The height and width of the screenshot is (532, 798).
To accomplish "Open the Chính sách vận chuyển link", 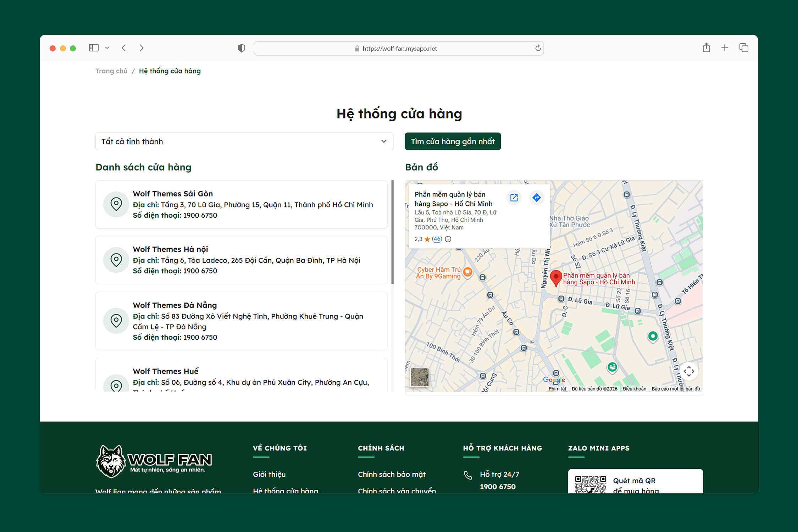I will (x=397, y=491).
